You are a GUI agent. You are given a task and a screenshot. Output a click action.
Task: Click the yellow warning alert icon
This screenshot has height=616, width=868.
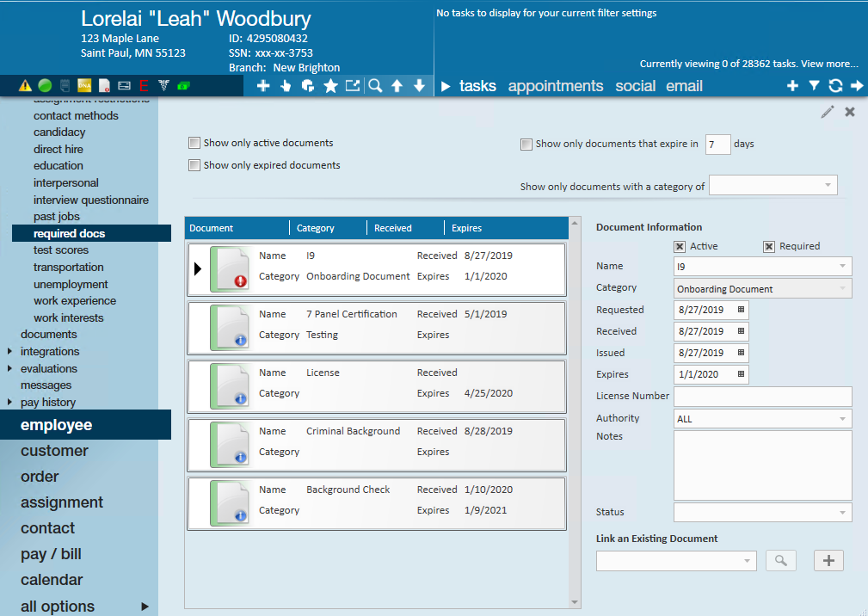click(25, 86)
